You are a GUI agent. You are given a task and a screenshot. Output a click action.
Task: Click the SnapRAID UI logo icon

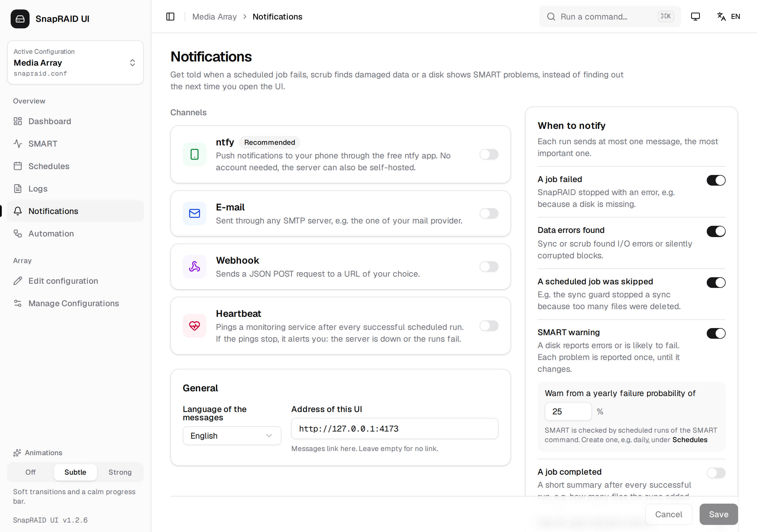coord(20,19)
